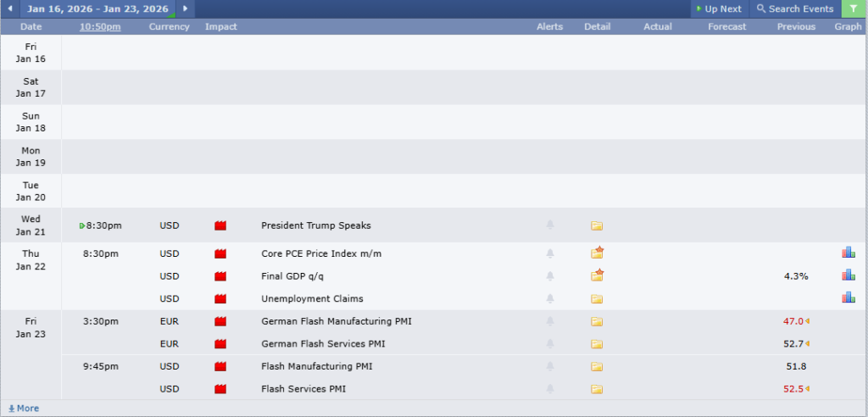Viewport: 868px width, 417px height.
Task: Expand the More events link
Action: tap(24, 409)
